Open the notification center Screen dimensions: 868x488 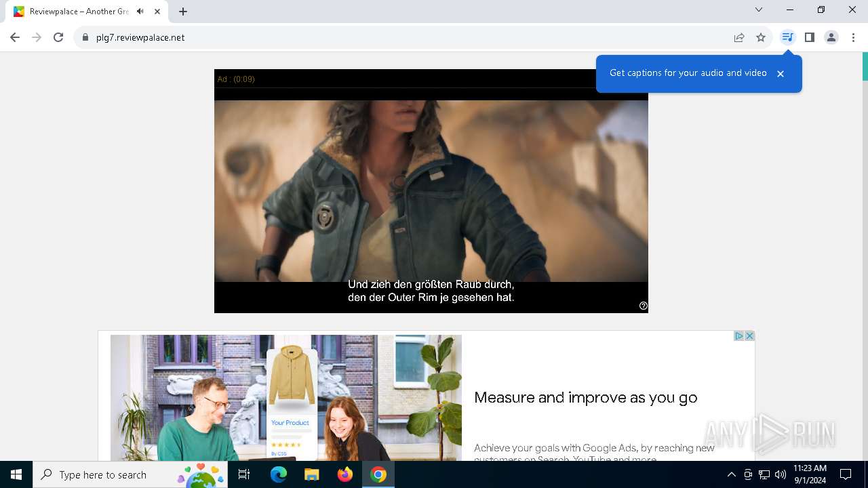tap(846, 474)
